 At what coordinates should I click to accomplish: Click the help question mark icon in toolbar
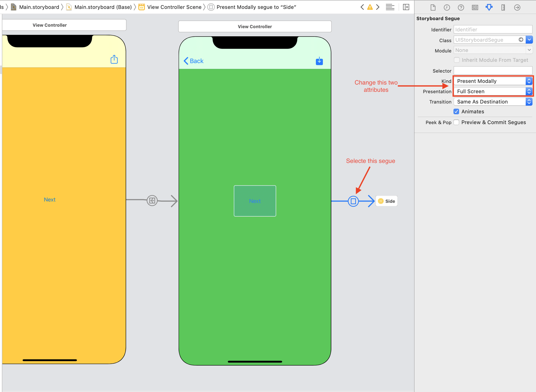pos(461,7)
